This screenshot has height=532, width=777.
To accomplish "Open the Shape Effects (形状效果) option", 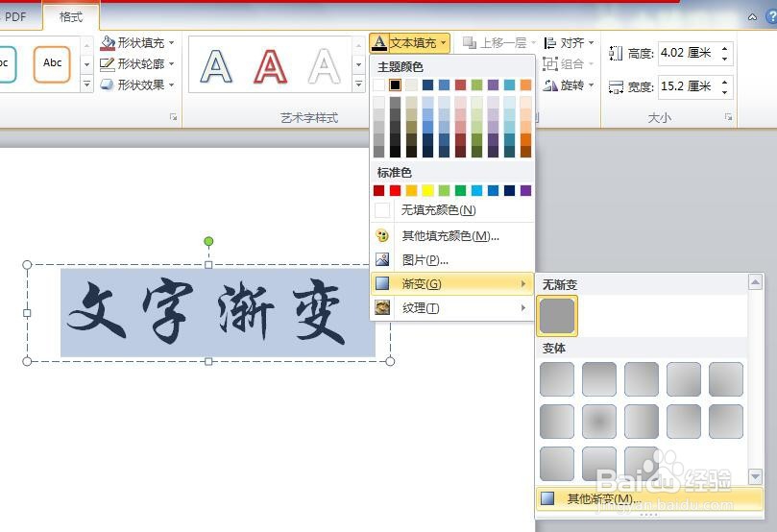I will (137, 85).
